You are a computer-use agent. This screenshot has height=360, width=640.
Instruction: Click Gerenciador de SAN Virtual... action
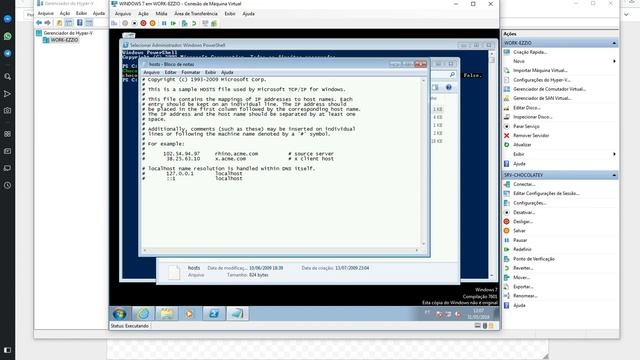[x=542, y=98]
